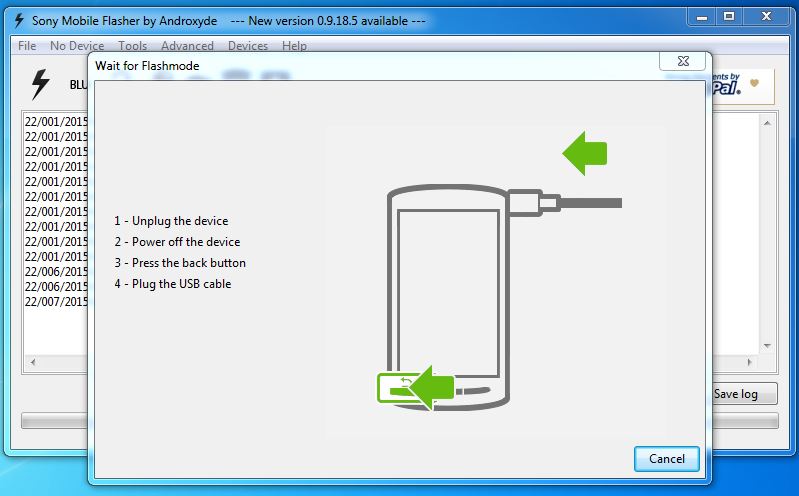Click the Save log button

coord(744,394)
